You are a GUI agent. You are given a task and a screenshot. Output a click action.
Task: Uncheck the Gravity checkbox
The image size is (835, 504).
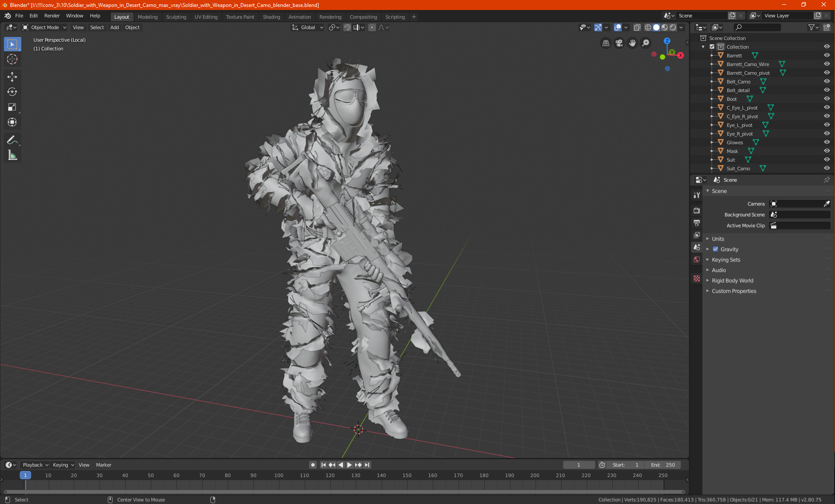(715, 249)
